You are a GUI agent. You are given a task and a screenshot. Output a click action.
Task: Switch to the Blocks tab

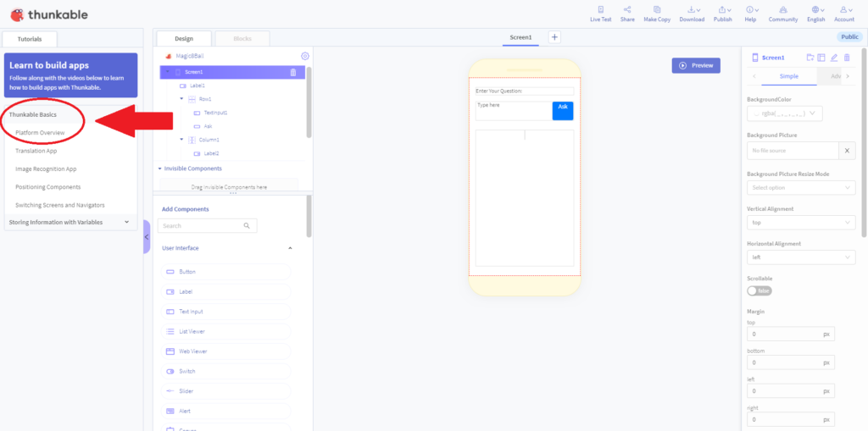pos(242,39)
